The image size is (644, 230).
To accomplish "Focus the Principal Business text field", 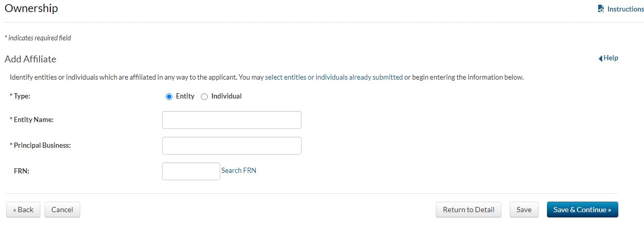I will pyautogui.click(x=231, y=146).
